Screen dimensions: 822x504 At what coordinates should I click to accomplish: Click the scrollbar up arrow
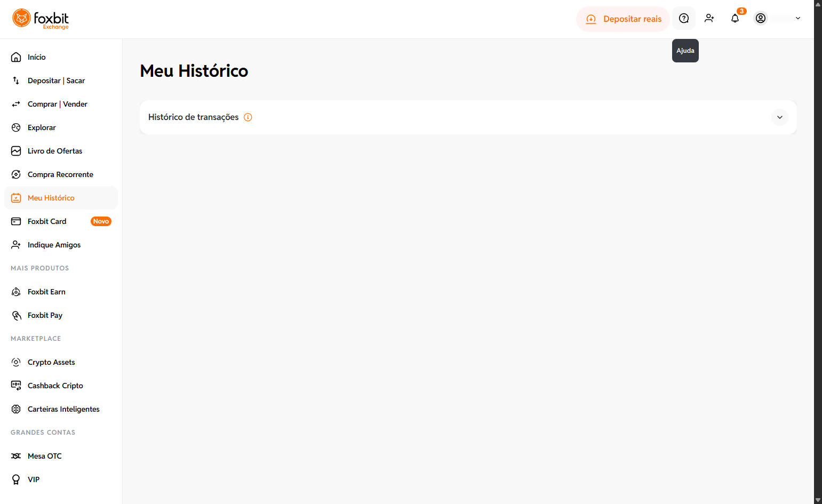pyautogui.click(x=818, y=4)
